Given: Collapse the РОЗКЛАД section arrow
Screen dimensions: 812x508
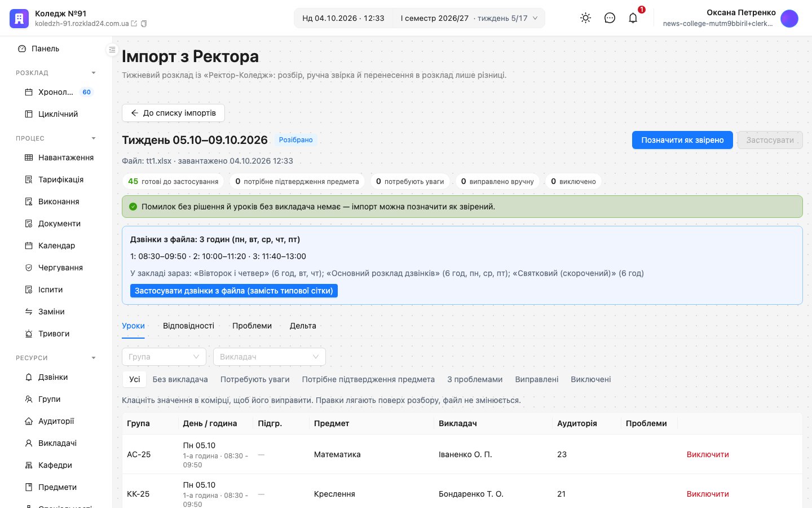Looking at the screenshot, I should coord(94,73).
